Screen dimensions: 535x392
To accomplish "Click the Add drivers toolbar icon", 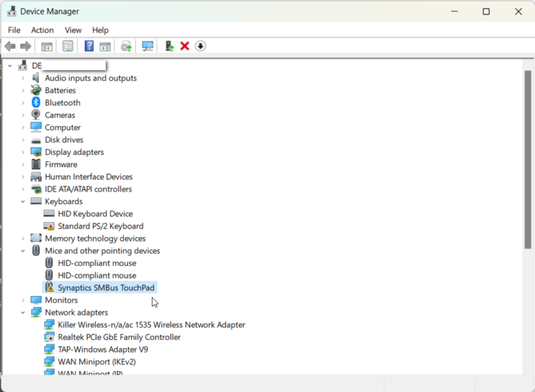I will (x=169, y=46).
